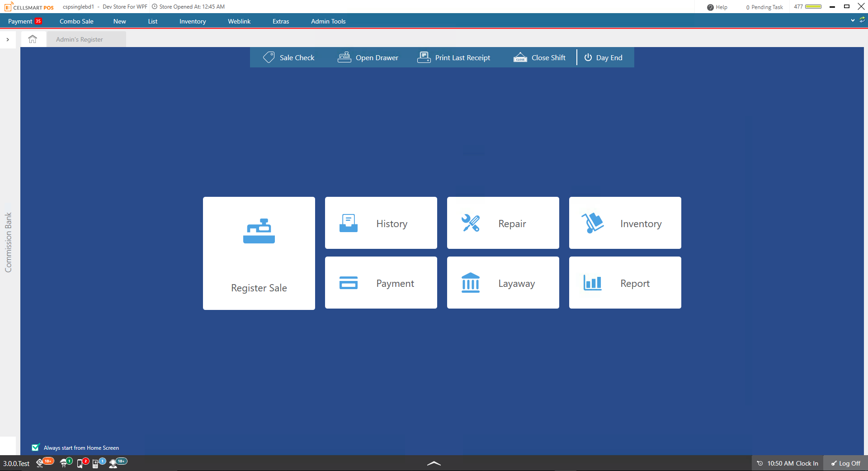The width and height of the screenshot is (868, 471).
Task: Click the 0 Pending Task indicator
Action: (764, 7)
